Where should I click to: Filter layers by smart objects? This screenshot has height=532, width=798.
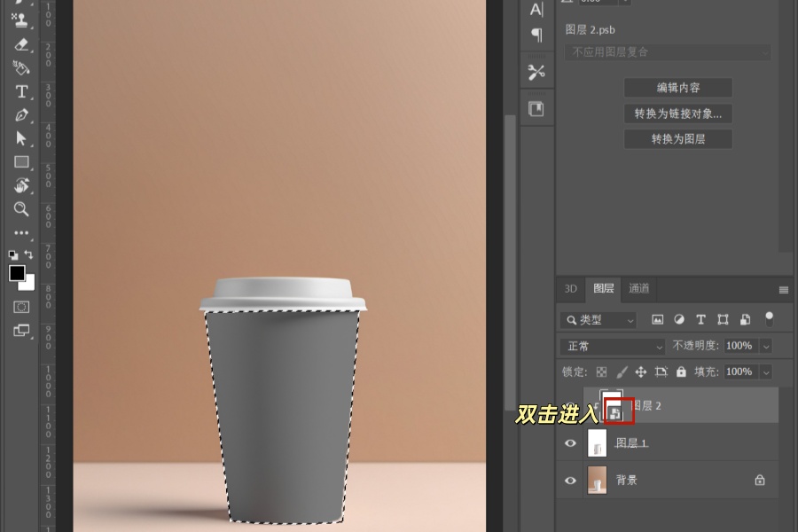pos(745,320)
